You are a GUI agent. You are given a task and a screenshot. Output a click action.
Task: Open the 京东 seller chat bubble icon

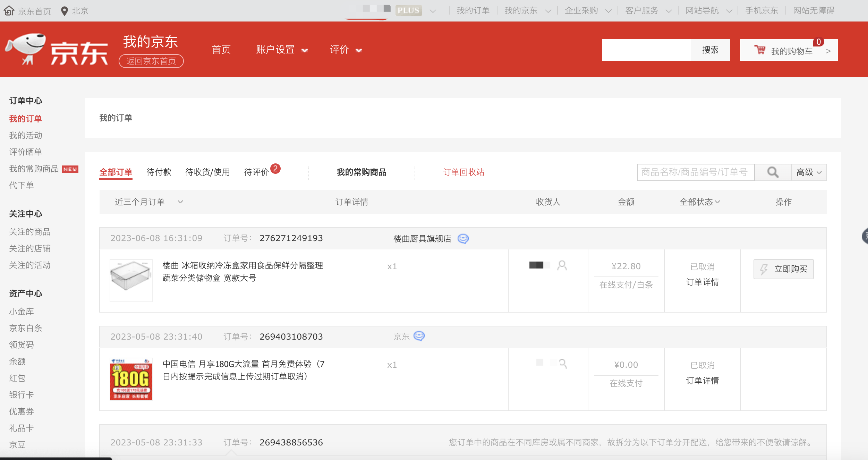click(419, 336)
